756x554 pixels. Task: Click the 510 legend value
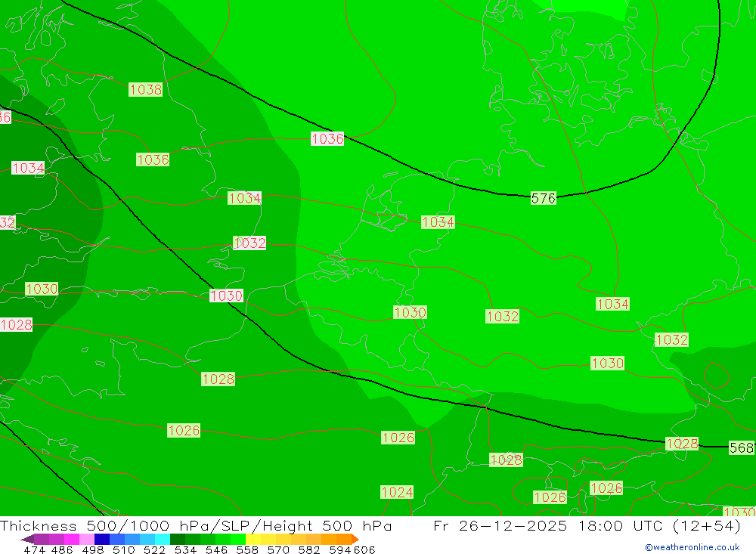click(123, 549)
